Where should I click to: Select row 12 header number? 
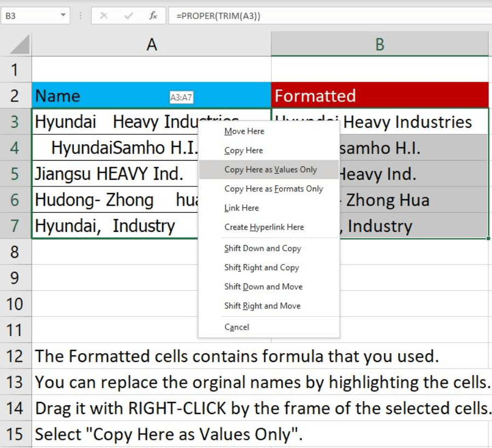pos(15,356)
